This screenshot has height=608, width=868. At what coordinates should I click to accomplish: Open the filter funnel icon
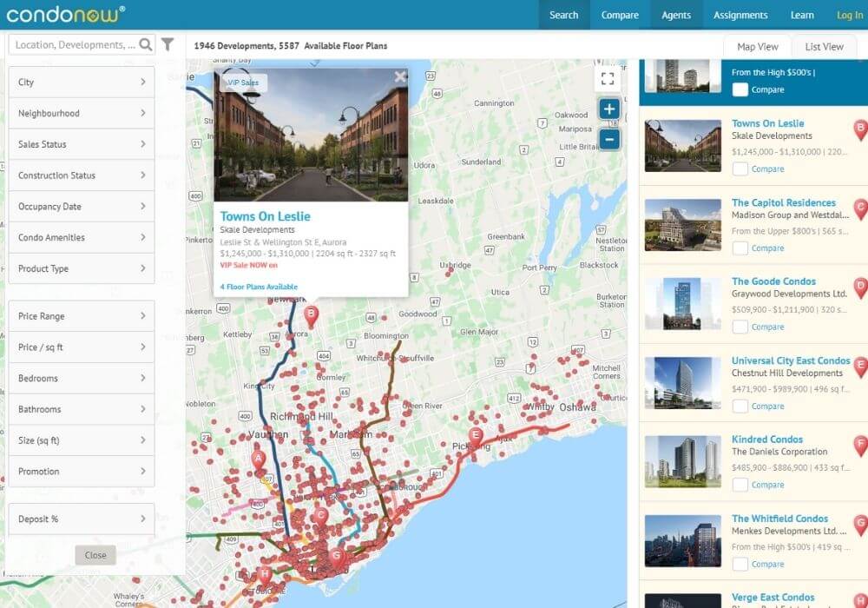pyautogui.click(x=168, y=45)
